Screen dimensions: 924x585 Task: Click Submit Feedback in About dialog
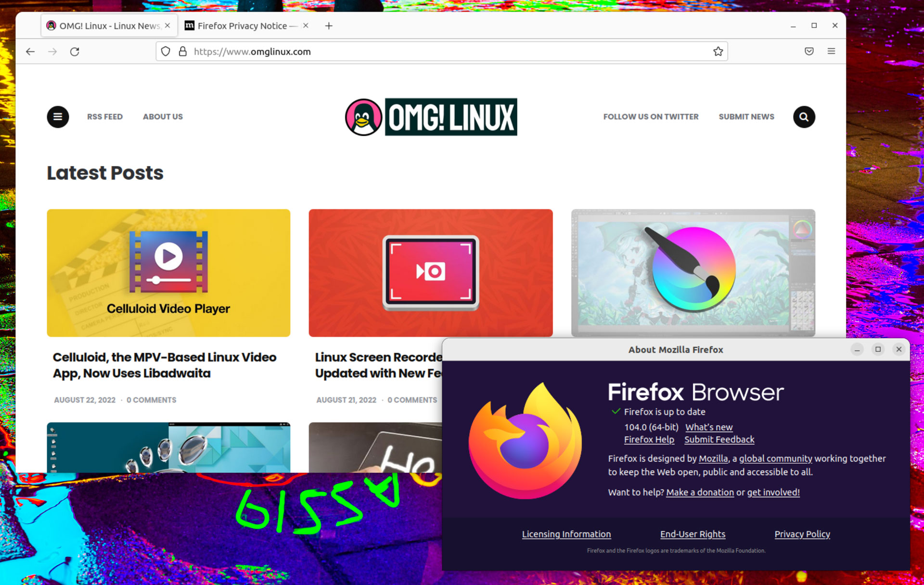[719, 440]
